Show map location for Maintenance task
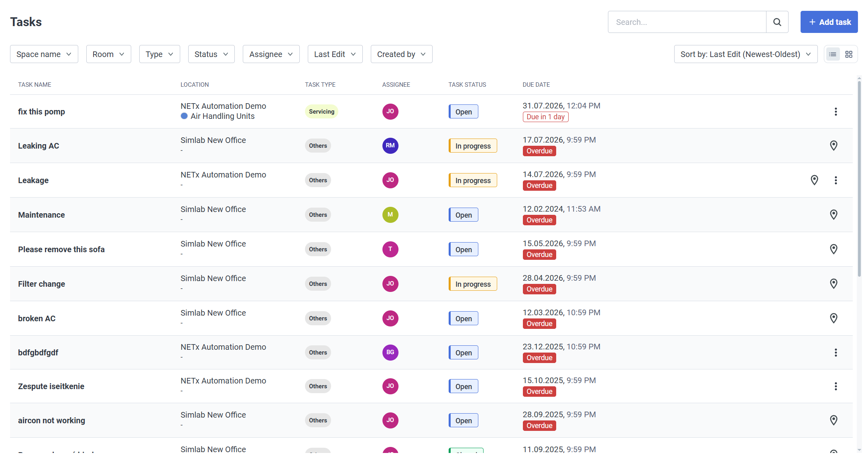 tap(833, 215)
